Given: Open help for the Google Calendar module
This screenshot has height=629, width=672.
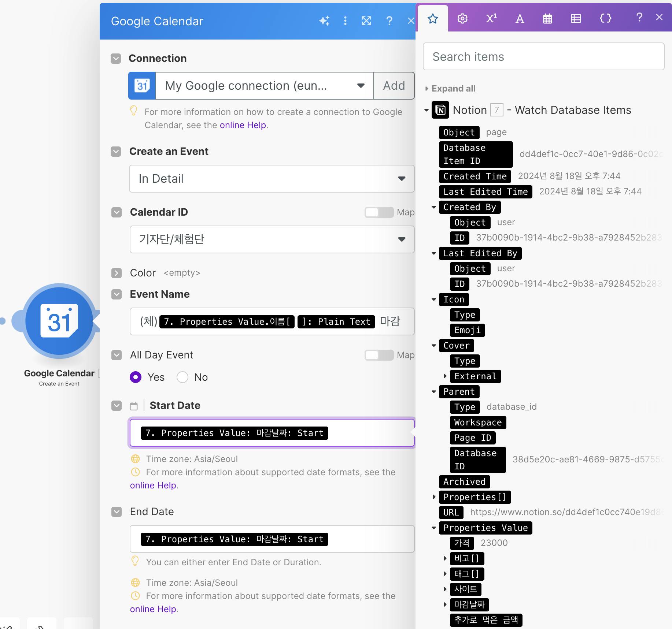Looking at the screenshot, I should (389, 21).
